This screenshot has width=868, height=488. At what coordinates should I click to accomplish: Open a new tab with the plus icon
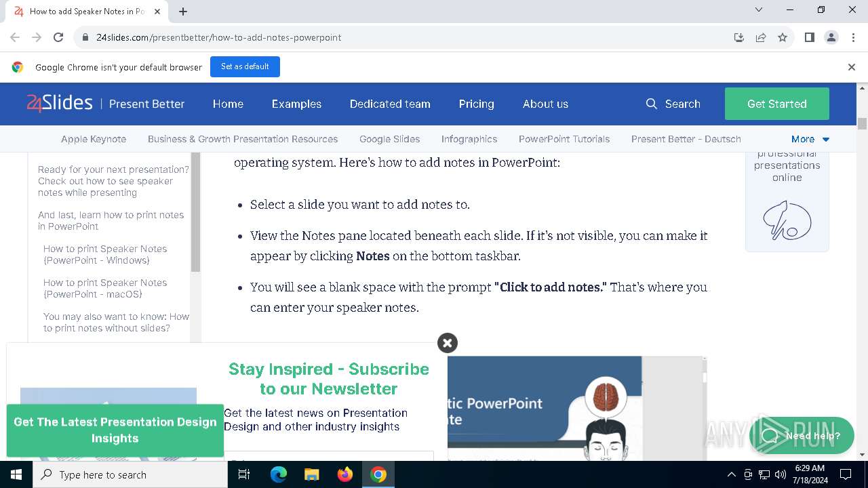(183, 12)
